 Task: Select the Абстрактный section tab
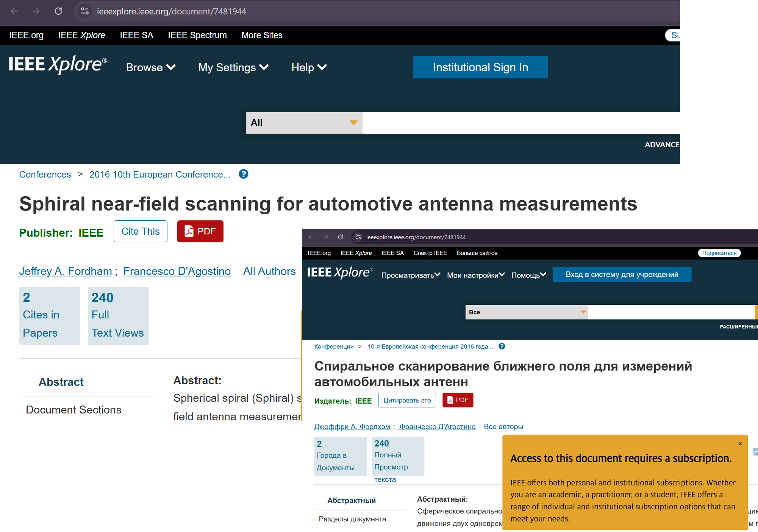click(x=352, y=501)
